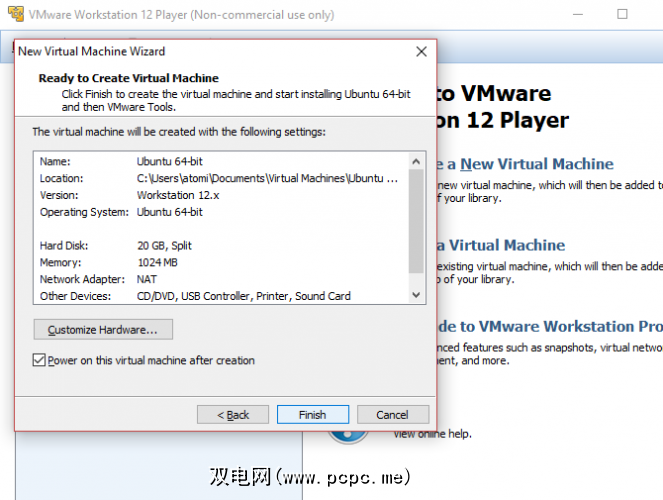
Task: Click the Finish button
Action: click(313, 415)
